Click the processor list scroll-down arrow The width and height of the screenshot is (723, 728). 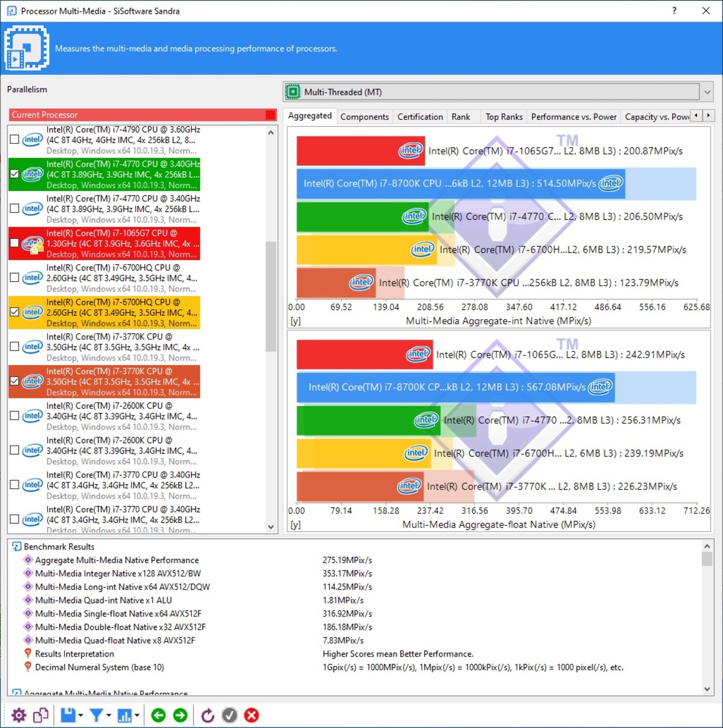pyautogui.click(x=271, y=527)
